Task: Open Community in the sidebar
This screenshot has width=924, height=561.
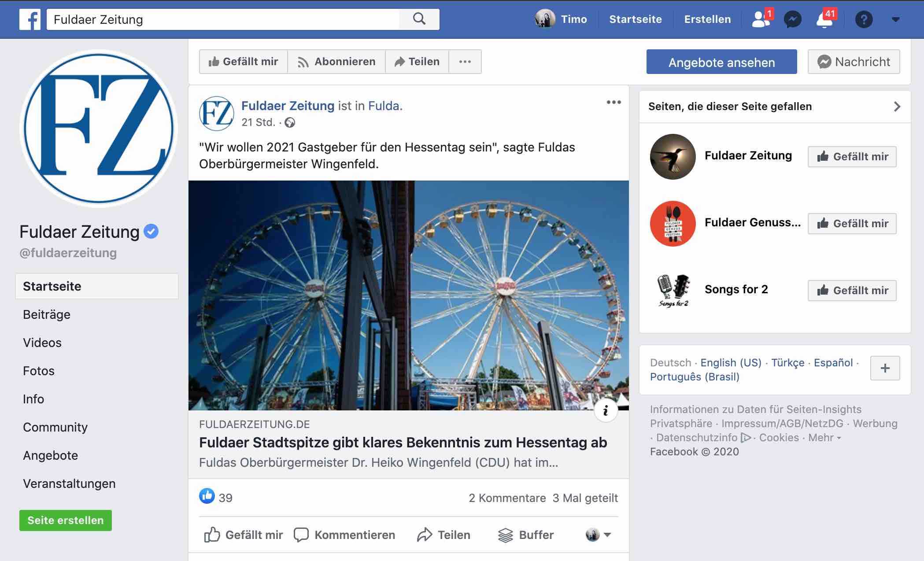Action: point(55,427)
